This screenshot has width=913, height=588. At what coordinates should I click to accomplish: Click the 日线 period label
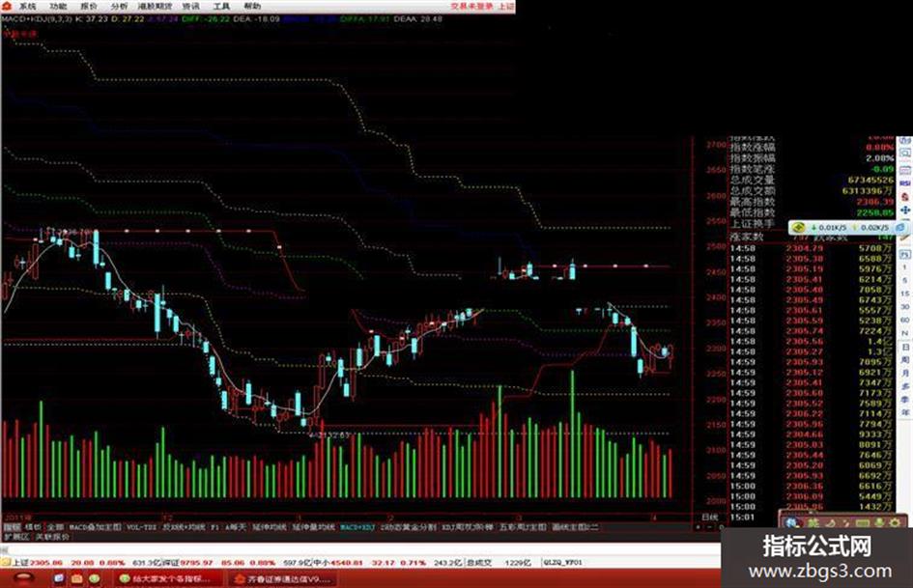coord(710,517)
